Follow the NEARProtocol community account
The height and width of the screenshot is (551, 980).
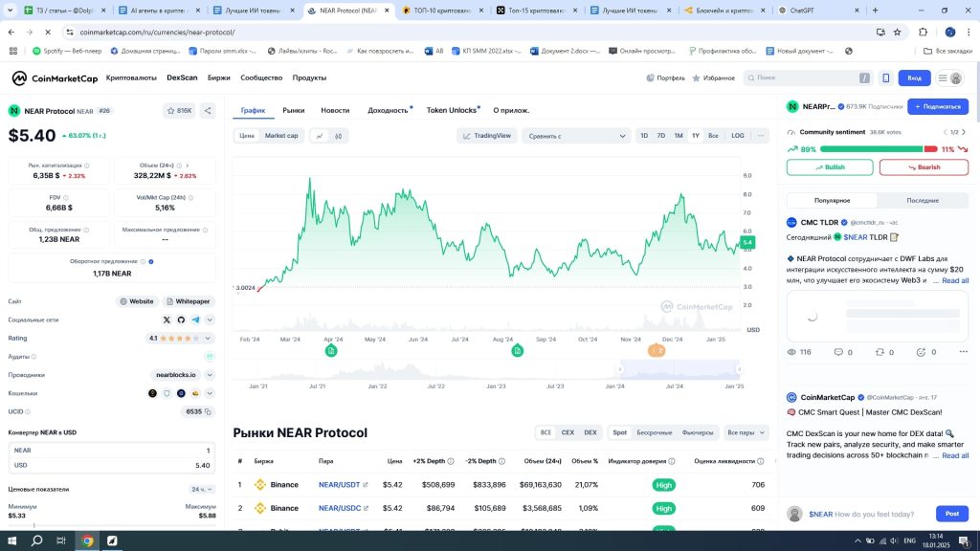pos(938,107)
